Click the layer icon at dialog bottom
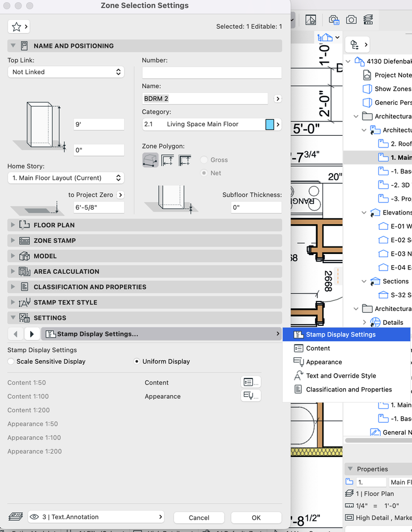412x532 pixels. 15,517
